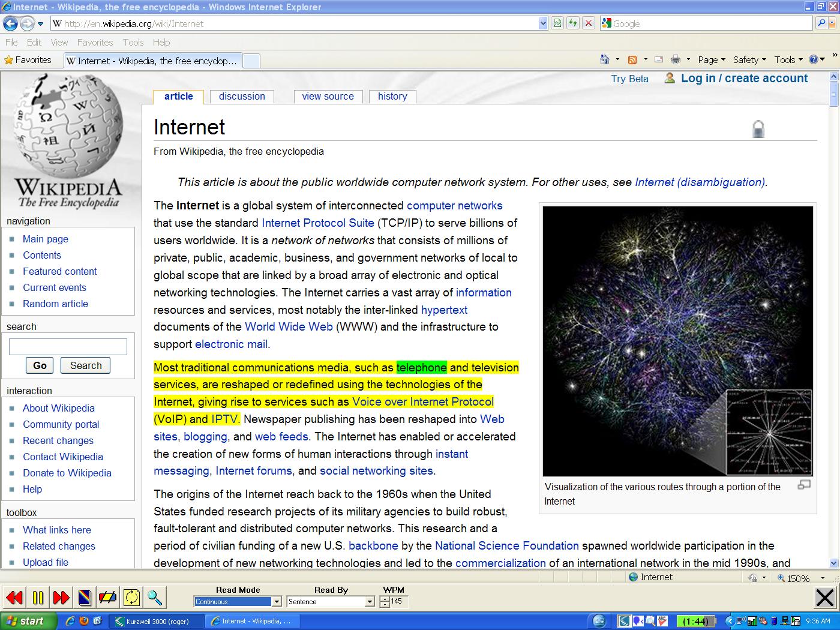The width and height of the screenshot is (840, 630).
Task: Click the browser Forward arrow button
Action: [27, 23]
